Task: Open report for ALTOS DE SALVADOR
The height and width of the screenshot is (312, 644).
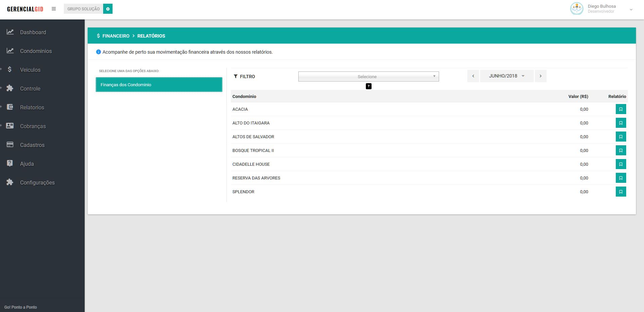Action: pos(621,137)
